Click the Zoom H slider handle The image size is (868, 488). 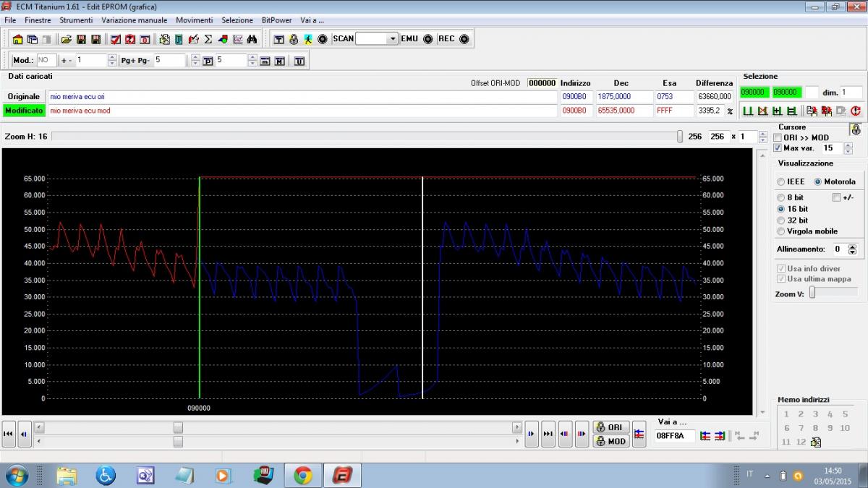680,137
